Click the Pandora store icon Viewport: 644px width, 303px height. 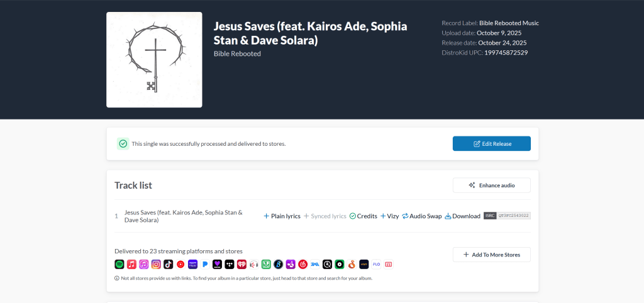pyautogui.click(x=205, y=265)
